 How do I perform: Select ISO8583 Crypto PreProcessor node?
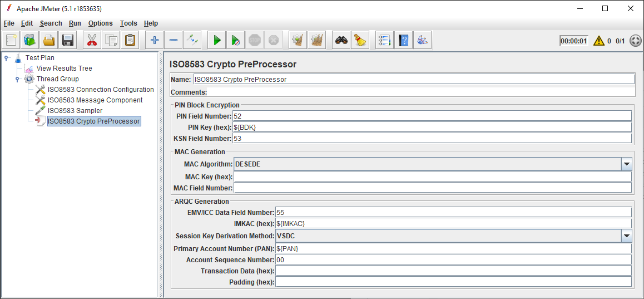click(x=94, y=121)
